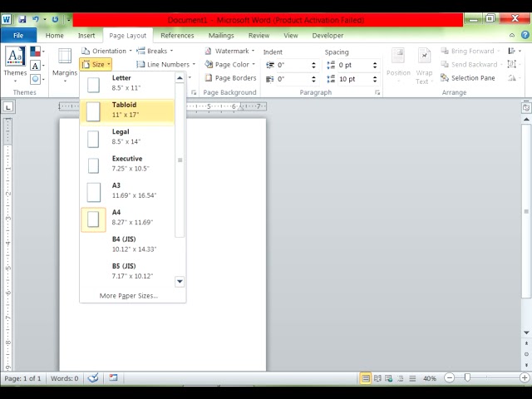Open the Themes gallery button
The image size is (532, 399).
coord(15,65)
